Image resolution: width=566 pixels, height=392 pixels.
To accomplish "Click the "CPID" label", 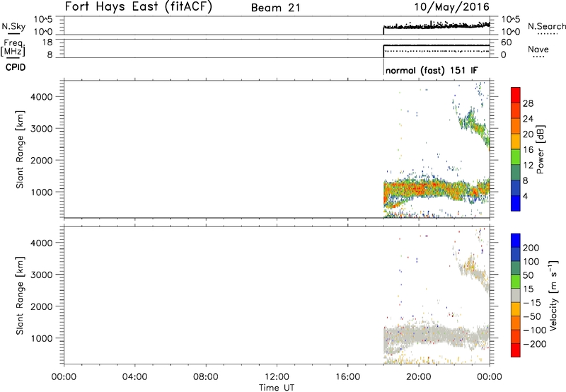I will pyautogui.click(x=16, y=67).
